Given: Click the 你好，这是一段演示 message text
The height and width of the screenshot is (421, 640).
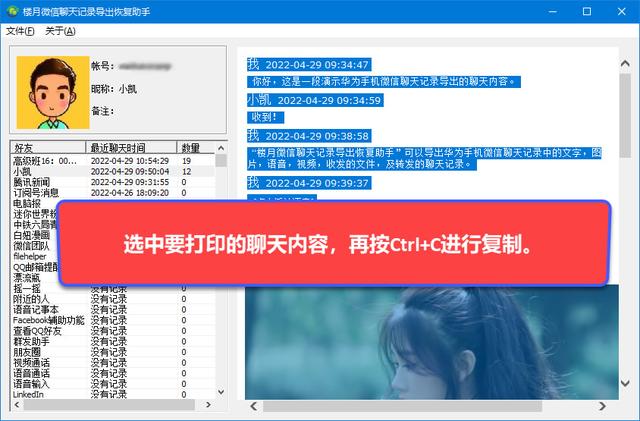Looking at the screenshot, I should click(x=384, y=81).
